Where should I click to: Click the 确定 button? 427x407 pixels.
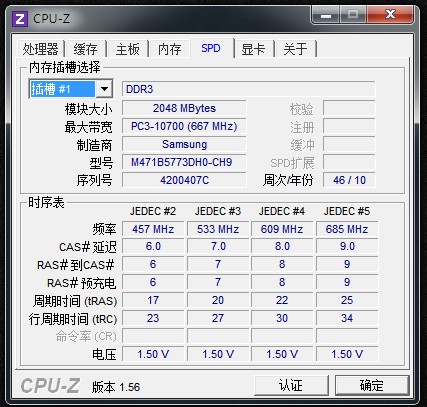tap(372, 386)
